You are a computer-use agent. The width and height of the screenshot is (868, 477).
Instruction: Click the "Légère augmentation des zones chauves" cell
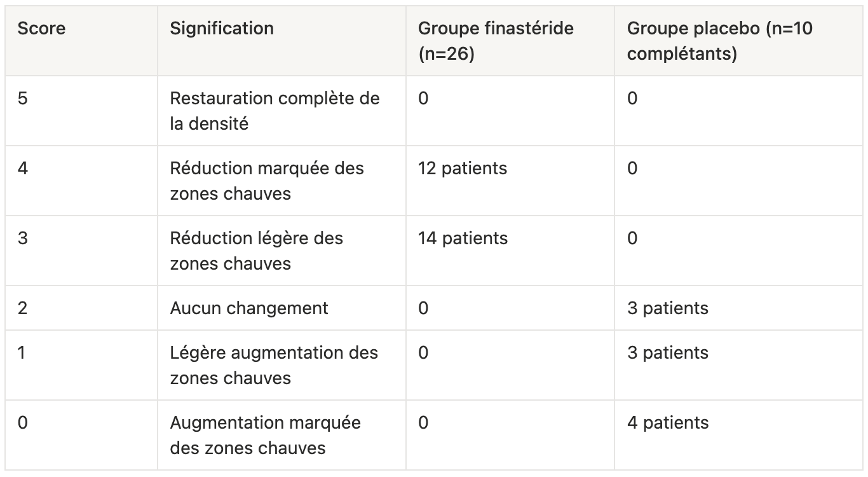click(x=274, y=366)
